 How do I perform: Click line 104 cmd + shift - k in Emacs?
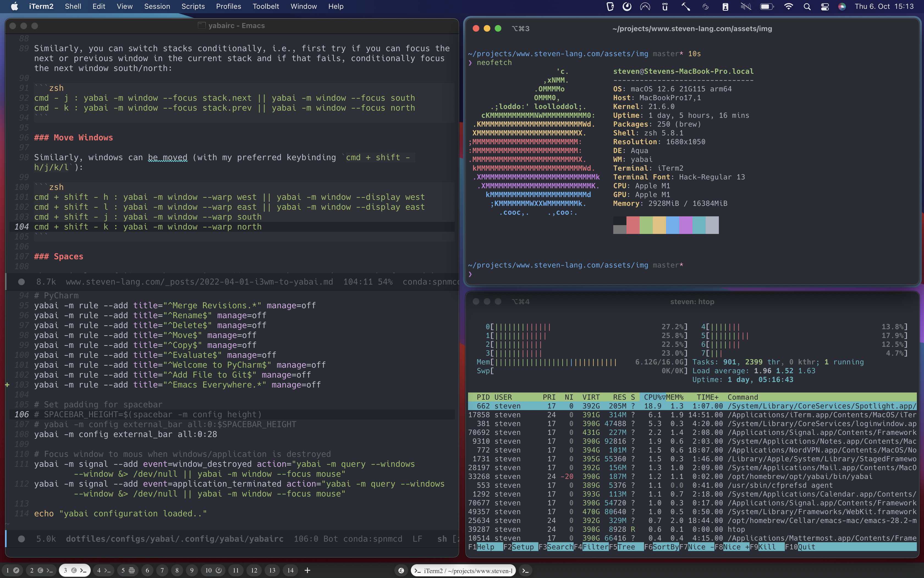(x=148, y=227)
